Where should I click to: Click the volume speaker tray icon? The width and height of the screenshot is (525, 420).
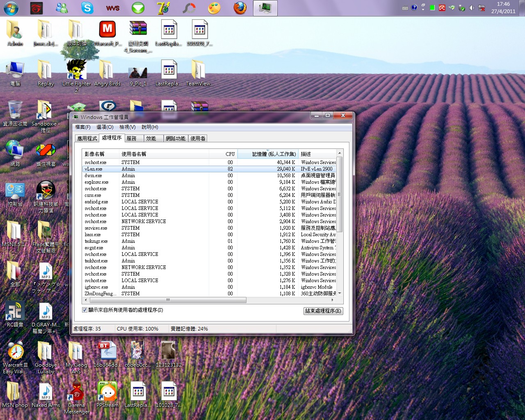pyautogui.click(x=472, y=8)
